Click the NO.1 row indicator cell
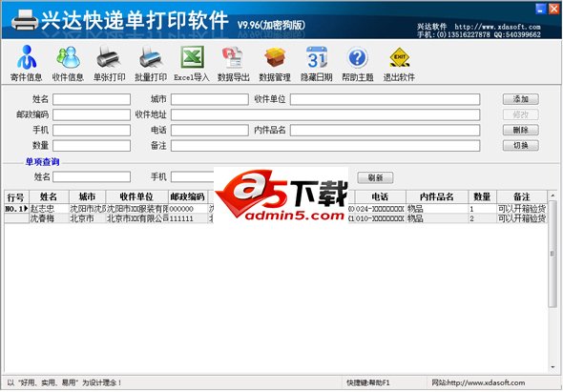This screenshot has height=392, width=563. [16, 209]
